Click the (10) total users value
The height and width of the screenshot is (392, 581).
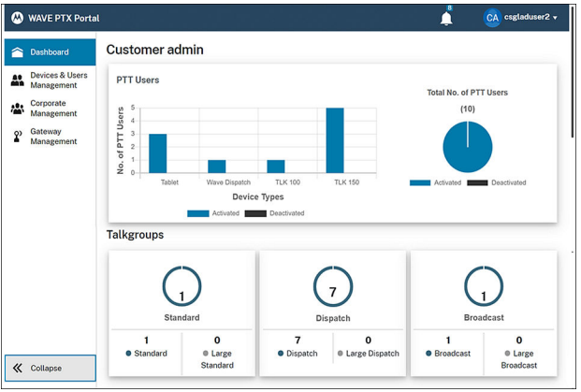click(x=468, y=109)
